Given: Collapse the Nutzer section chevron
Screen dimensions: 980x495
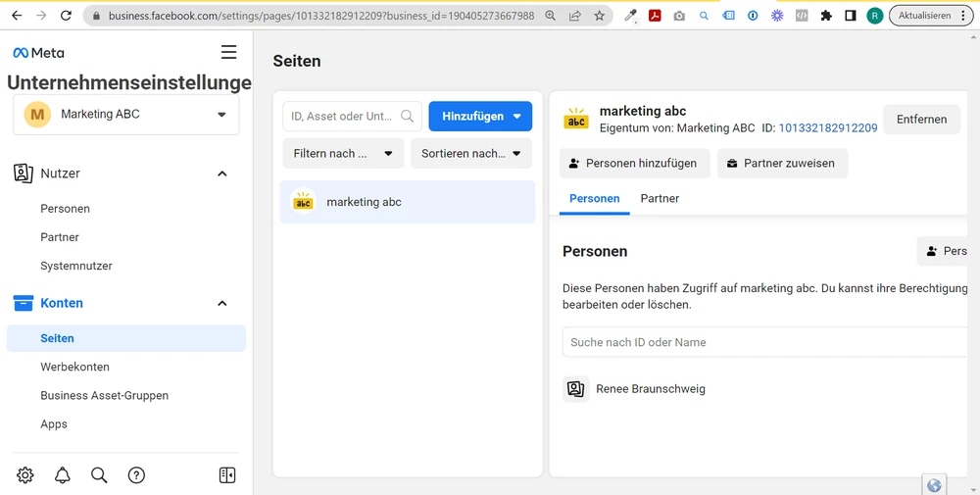Looking at the screenshot, I should 221,173.
